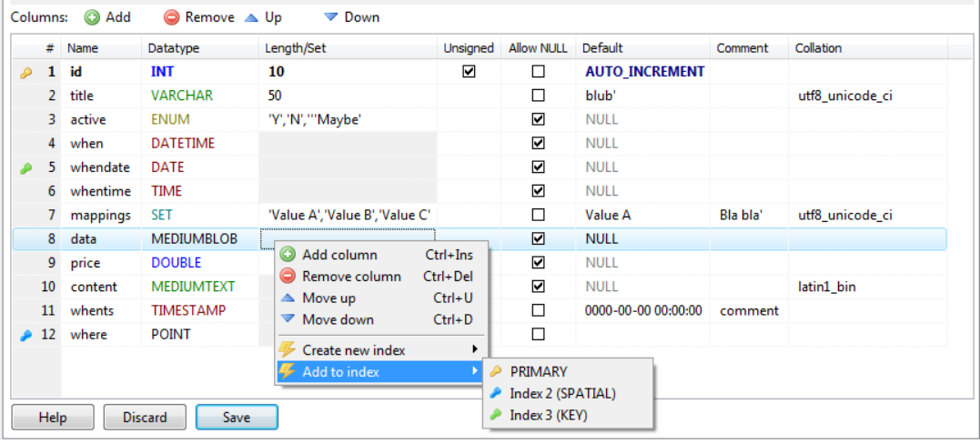Screen dimensions: 980x444
Task: Enable Allow NULL for the whents column
Action: (x=538, y=311)
